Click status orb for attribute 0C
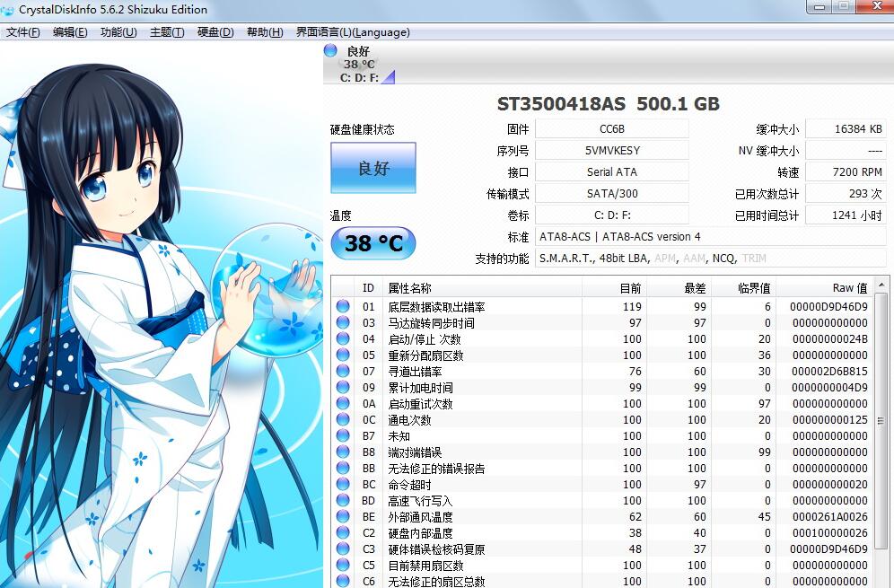 click(343, 419)
